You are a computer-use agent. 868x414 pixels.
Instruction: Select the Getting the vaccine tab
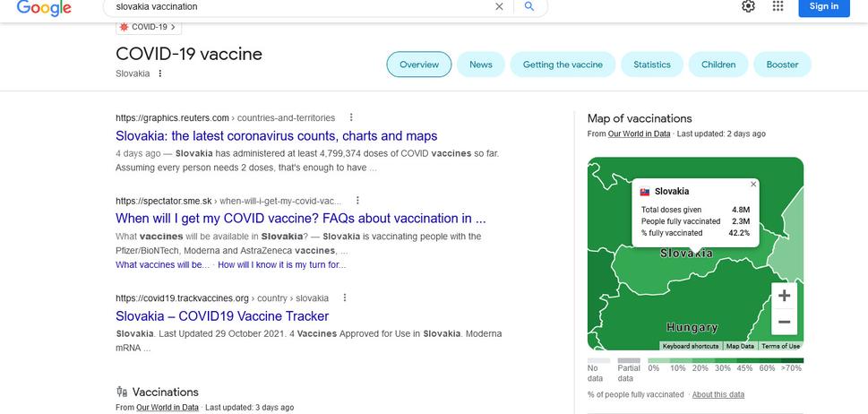tap(563, 65)
